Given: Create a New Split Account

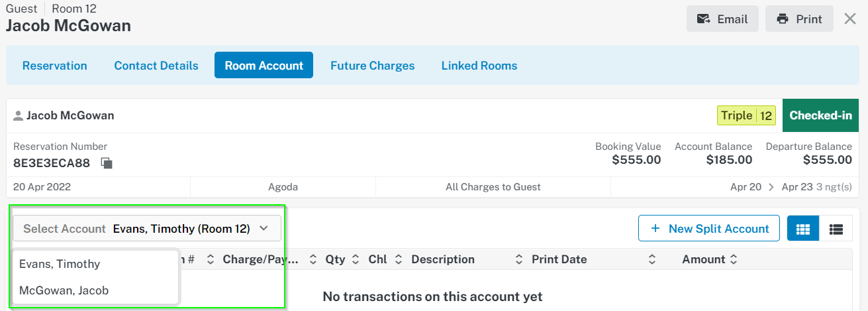Looking at the screenshot, I should tap(708, 229).
